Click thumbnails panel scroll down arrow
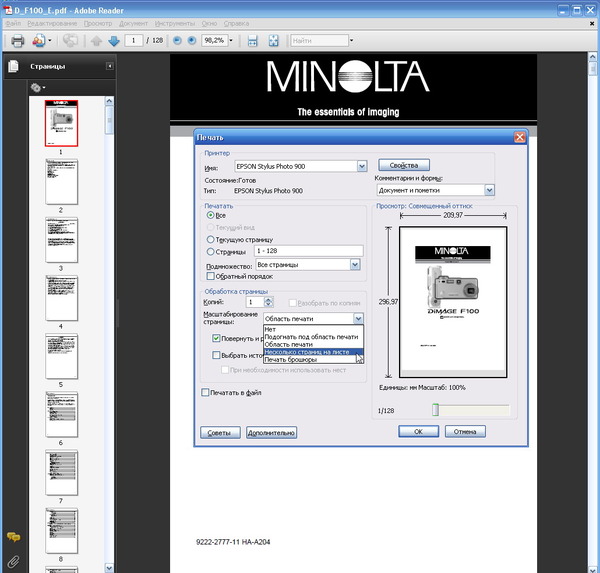 click(x=109, y=568)
